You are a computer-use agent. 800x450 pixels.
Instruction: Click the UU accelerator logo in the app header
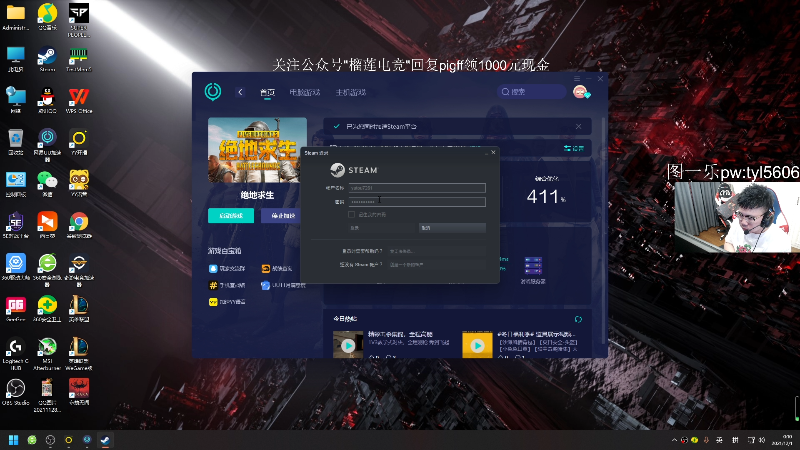pyautogui.click(x=213, y=92)
